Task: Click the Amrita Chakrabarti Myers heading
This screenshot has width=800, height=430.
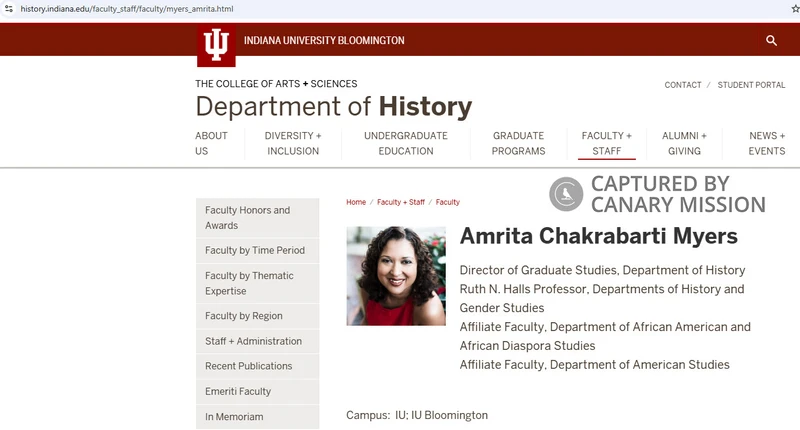Action: click(598, 236)
